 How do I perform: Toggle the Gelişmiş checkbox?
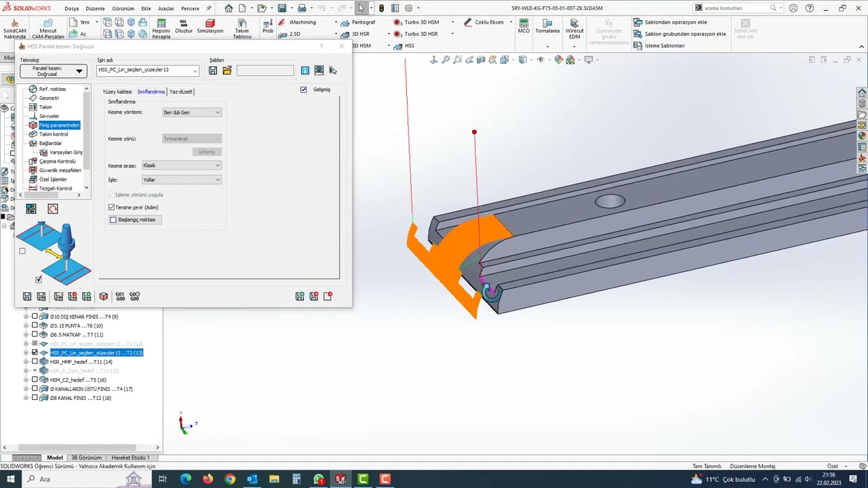[304, 89]
